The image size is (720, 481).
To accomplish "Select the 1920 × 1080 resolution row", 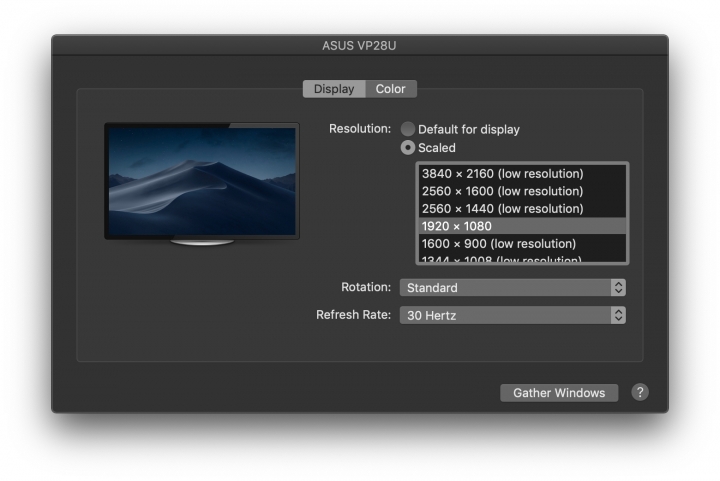I will coord(522,226).
